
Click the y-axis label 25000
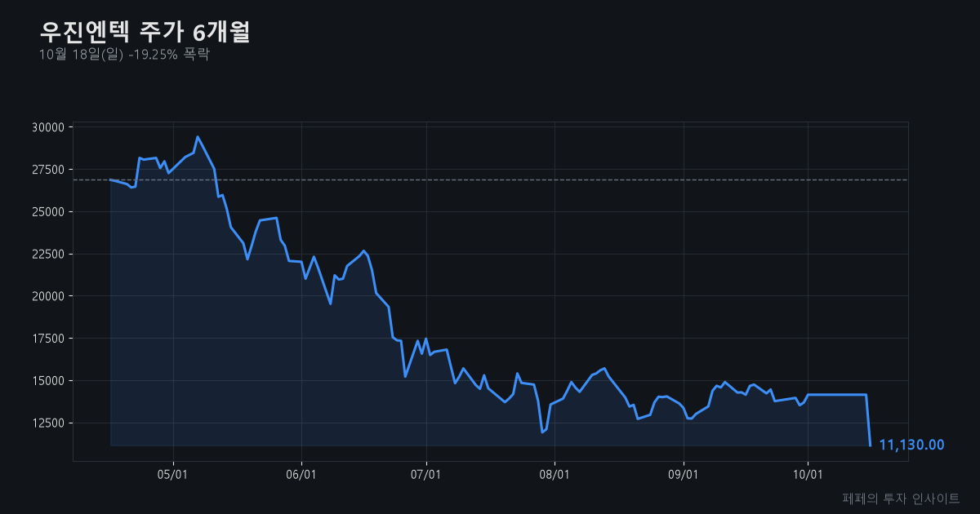tap(48, 212)
